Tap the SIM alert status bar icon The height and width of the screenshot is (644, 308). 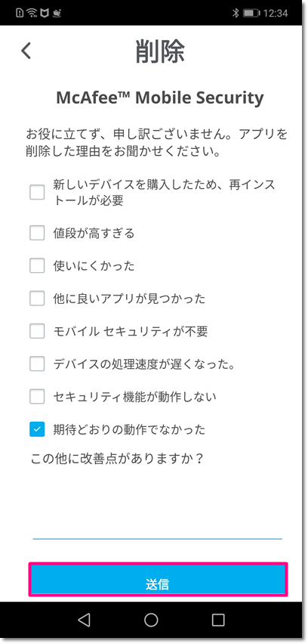20,13
